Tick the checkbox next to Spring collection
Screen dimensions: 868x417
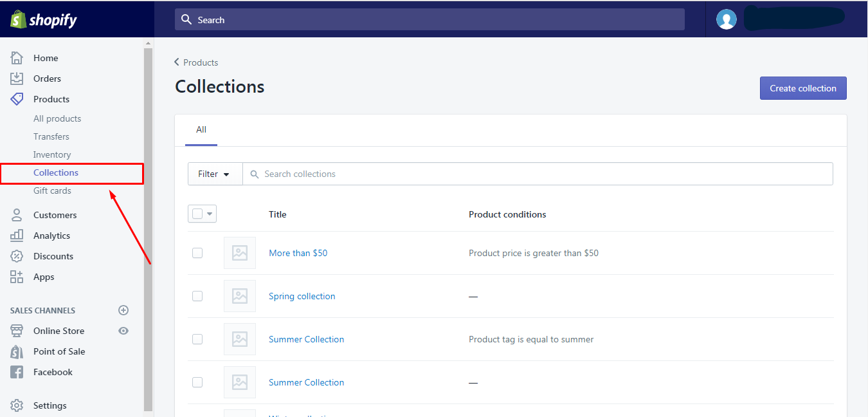click(197, 296)
